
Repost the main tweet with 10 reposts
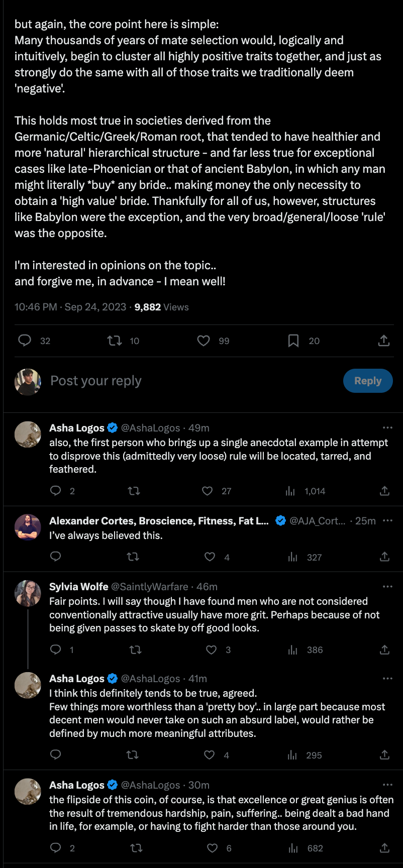pyautogui.click(x=115, y=341)
